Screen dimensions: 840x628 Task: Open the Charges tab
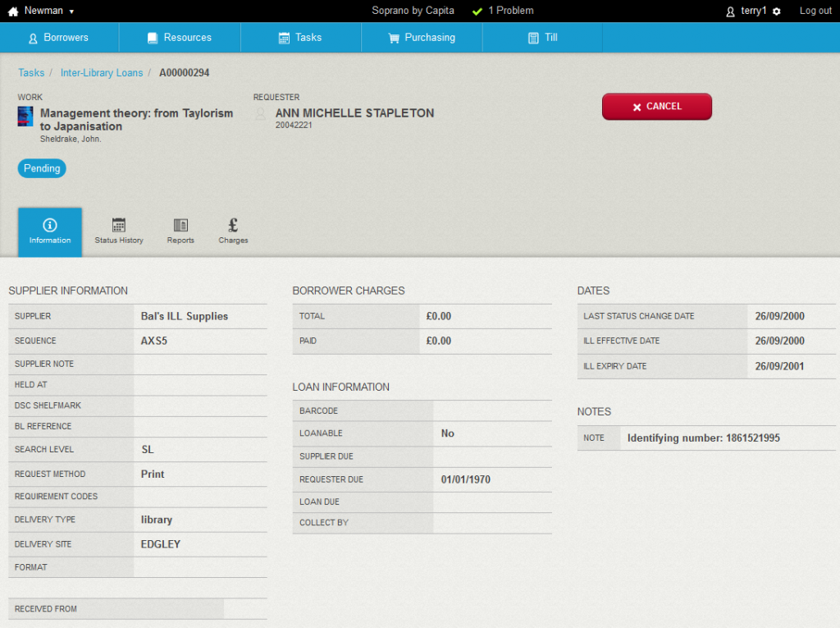pos(233,231)
